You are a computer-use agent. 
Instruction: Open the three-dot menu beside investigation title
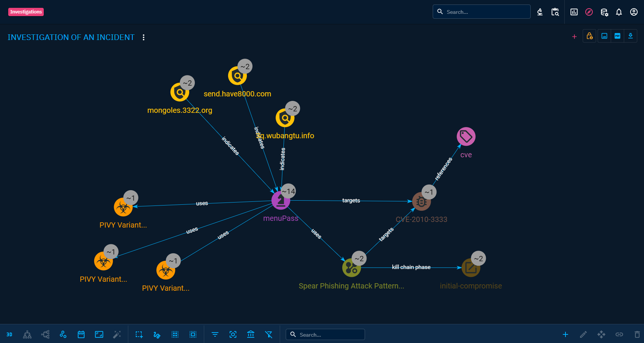[144, 37]
